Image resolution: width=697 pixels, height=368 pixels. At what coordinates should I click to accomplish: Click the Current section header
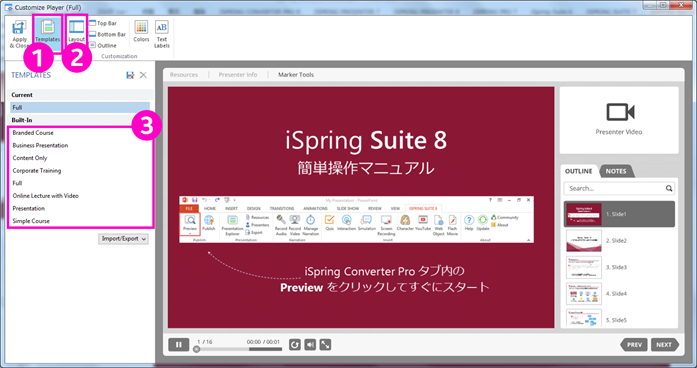80,95
